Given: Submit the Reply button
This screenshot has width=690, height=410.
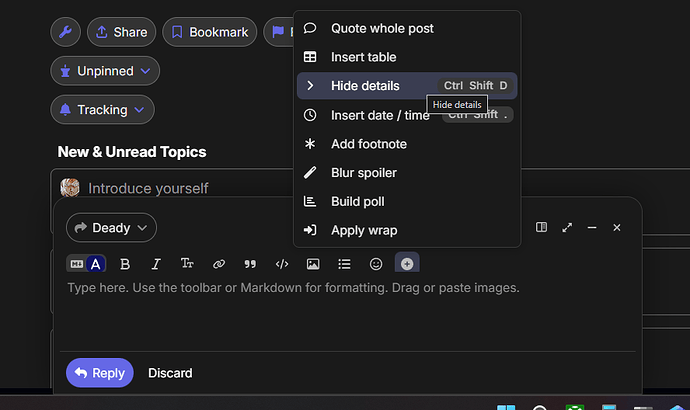Looking at the screenshot, I should point(100,373).
